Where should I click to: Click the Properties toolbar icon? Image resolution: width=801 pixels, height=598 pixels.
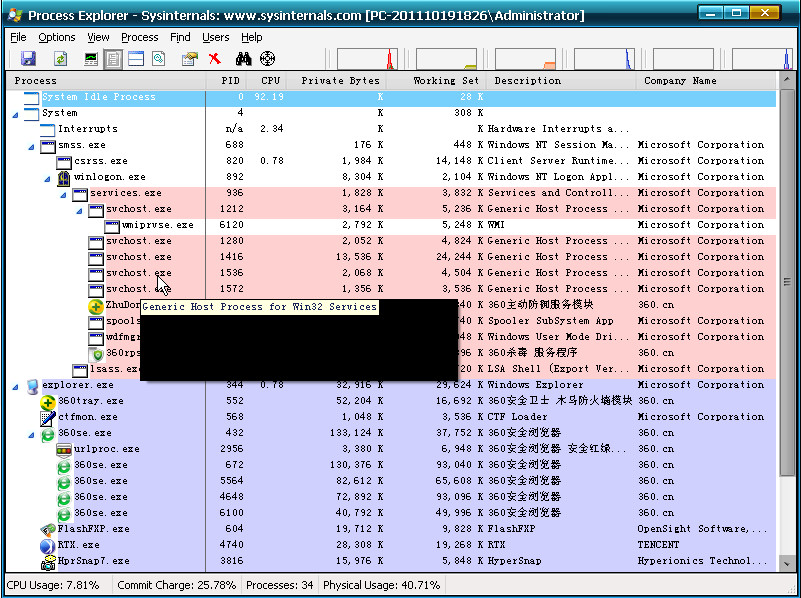pos(188,58)
